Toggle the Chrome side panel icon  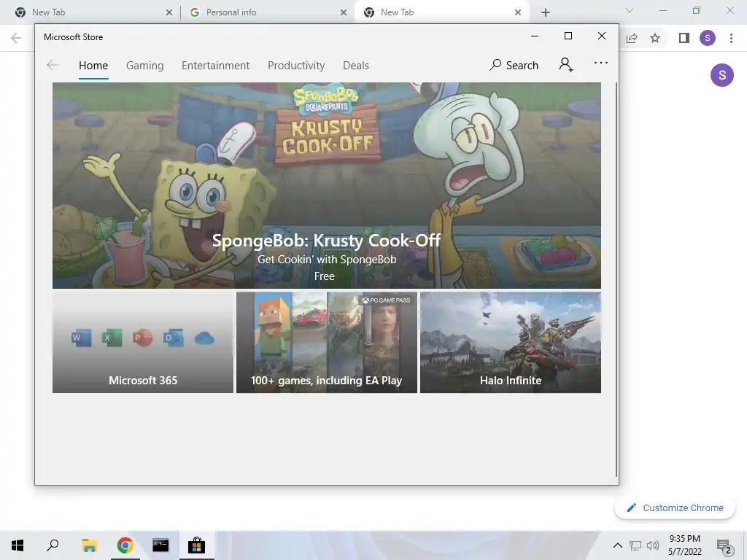point(684,38)
